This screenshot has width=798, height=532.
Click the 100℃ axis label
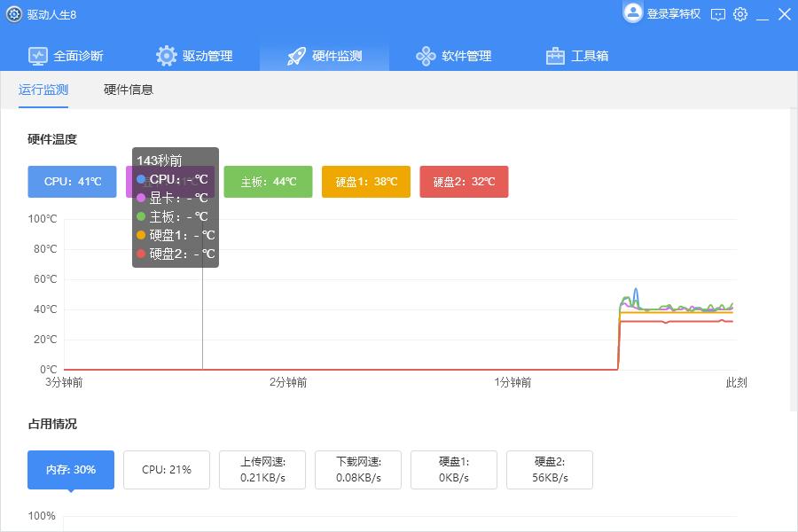pos(43,219)
